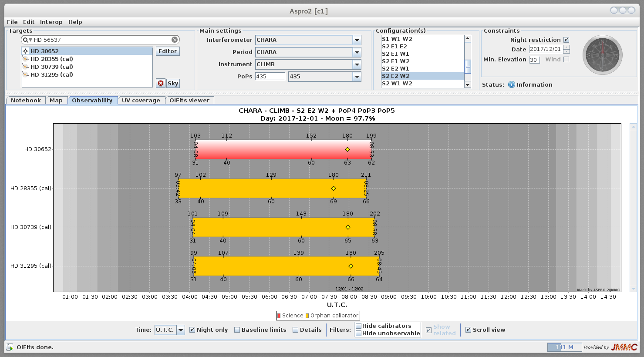Click the JMMC logo in the status bar
The width and height of the screenshot is (644, 357).
tap(624, 347)
